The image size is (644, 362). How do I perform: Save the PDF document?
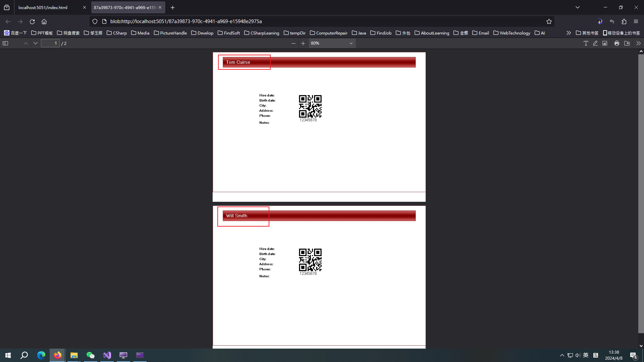(x=627, y=43)
